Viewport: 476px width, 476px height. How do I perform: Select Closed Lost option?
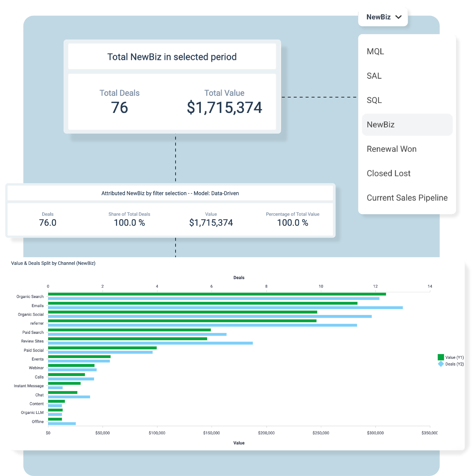[x=389, y=173]
